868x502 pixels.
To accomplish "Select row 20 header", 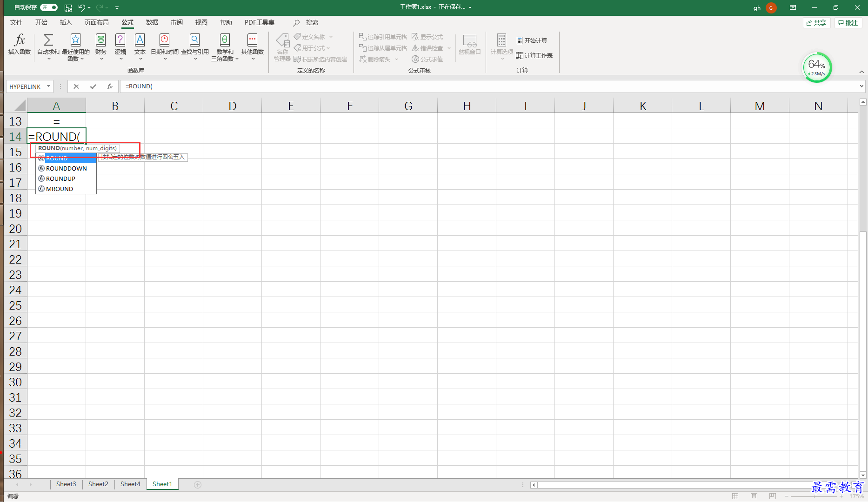I will click(x=15, y=229).
